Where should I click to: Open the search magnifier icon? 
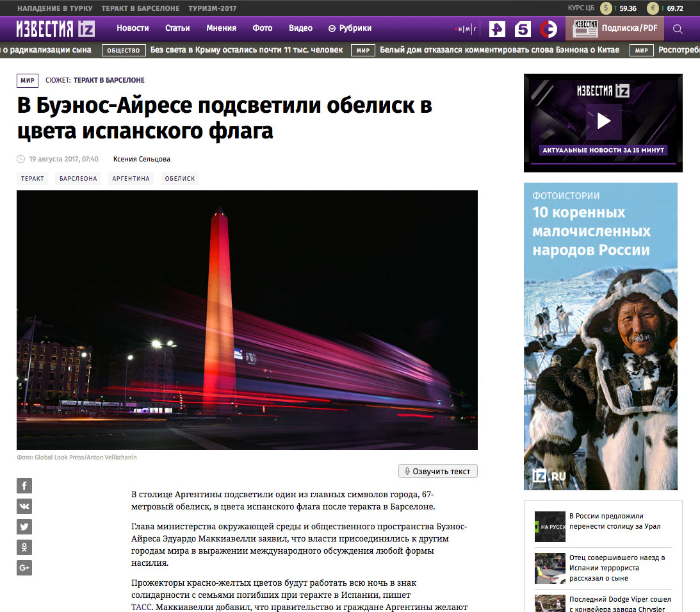pyautogui.click(x=677, y=29)
